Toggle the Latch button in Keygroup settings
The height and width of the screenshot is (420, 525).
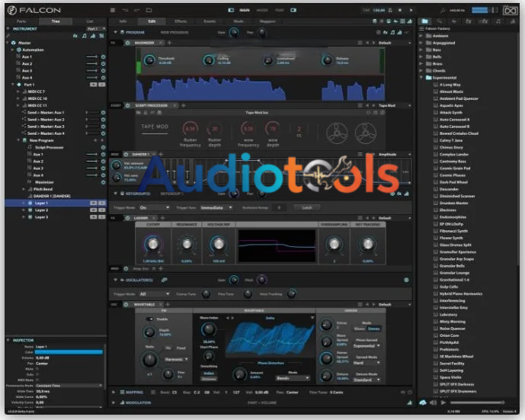(307, 207)
